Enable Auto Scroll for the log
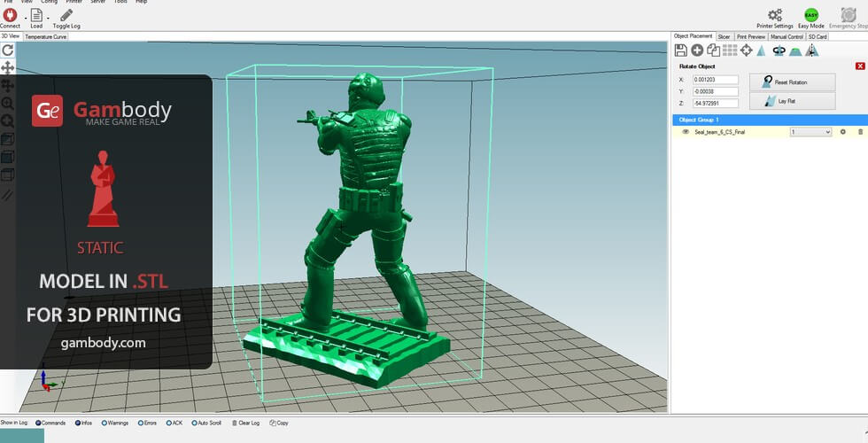Screen dimensions: 868x443 [192, 424]
